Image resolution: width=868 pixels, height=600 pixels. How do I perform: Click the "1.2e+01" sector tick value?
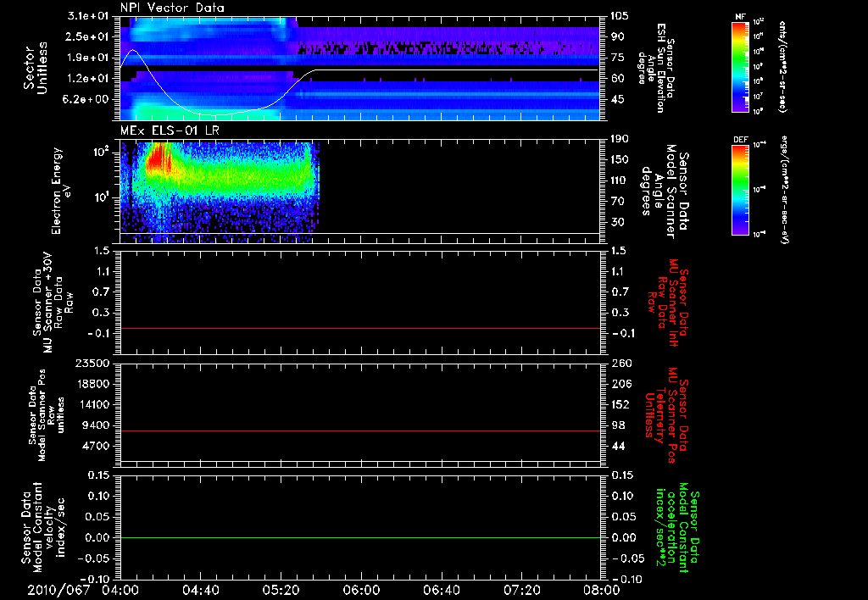tap(87, 79)
